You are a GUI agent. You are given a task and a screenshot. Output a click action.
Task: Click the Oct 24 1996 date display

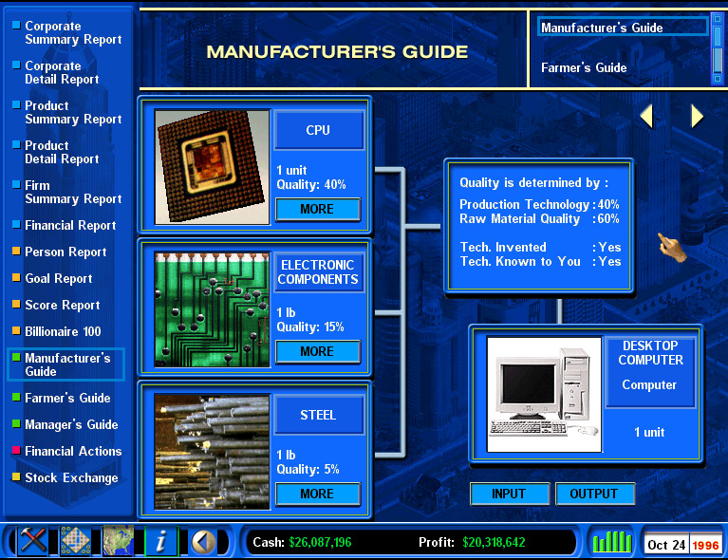[x=682, y=545]
